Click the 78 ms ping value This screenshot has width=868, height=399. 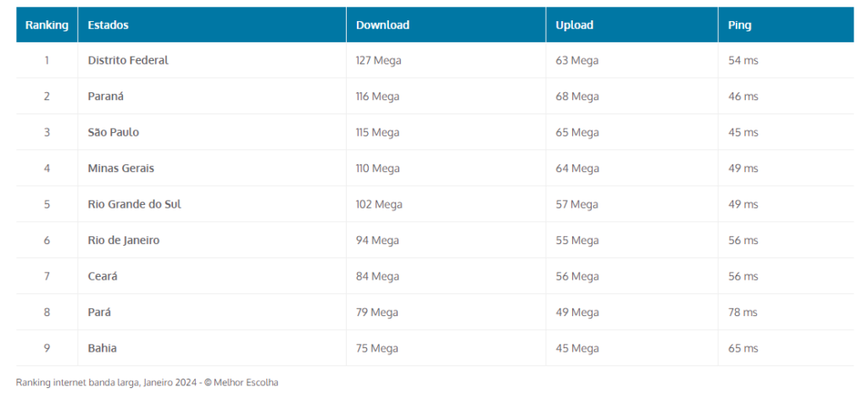coord(743,313)
